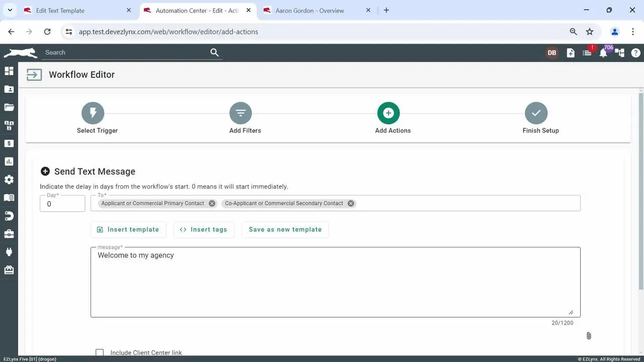Open the notifications bell icon
The width and height of the screenshot is (644, 362).
(x=603, y=53)
